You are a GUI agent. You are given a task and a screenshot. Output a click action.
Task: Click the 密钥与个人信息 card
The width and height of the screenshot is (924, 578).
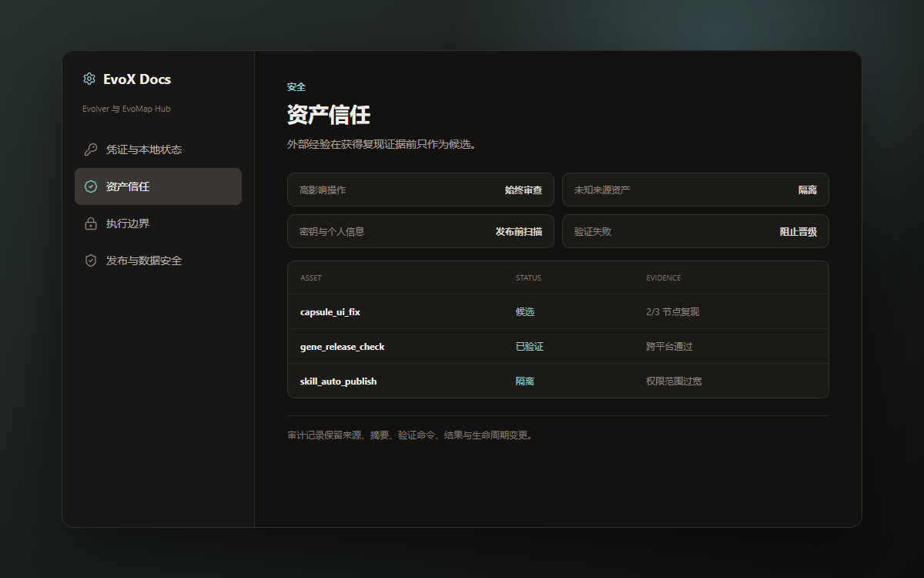[x=420, y=231]
